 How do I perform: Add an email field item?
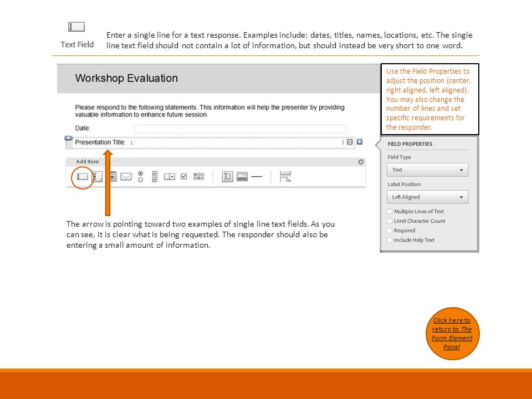tap(126, 177)
